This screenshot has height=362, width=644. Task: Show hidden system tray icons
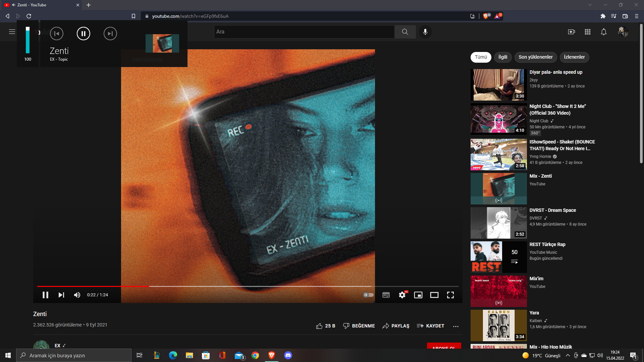click(x=567, y=355)
